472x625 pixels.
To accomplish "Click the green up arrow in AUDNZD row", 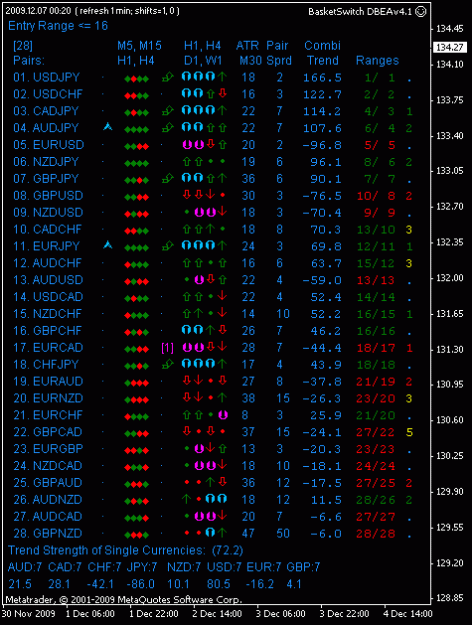I will click(x=186, y=498).
